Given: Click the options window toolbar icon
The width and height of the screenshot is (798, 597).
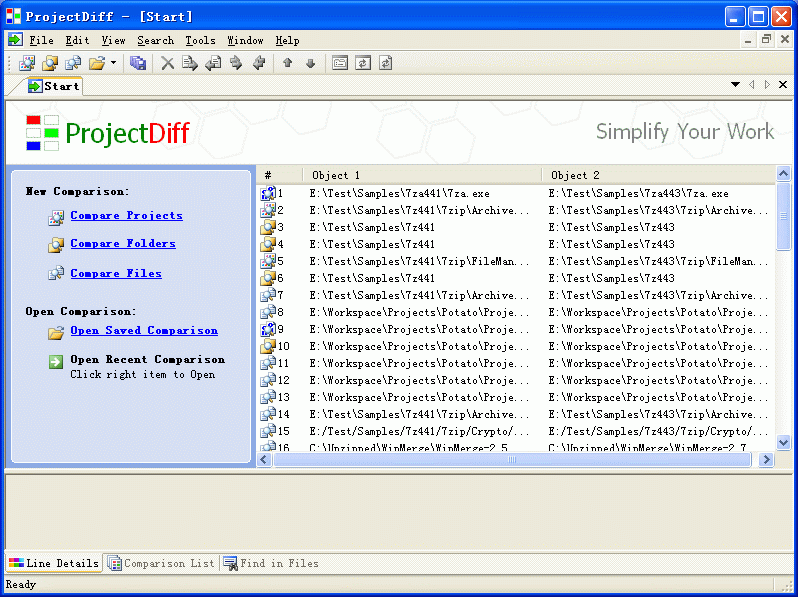Looking at the screenshot, I should point(339,63).
